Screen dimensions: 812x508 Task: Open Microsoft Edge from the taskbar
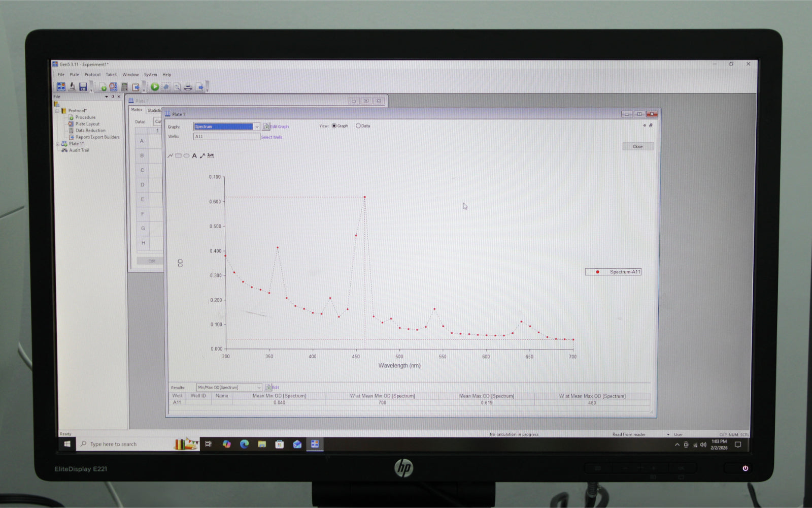pos(244,444)
